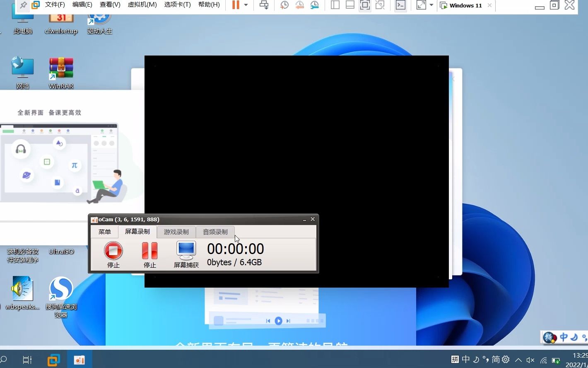Show hidden icons via the tray chevron

[x=518, y=359]
